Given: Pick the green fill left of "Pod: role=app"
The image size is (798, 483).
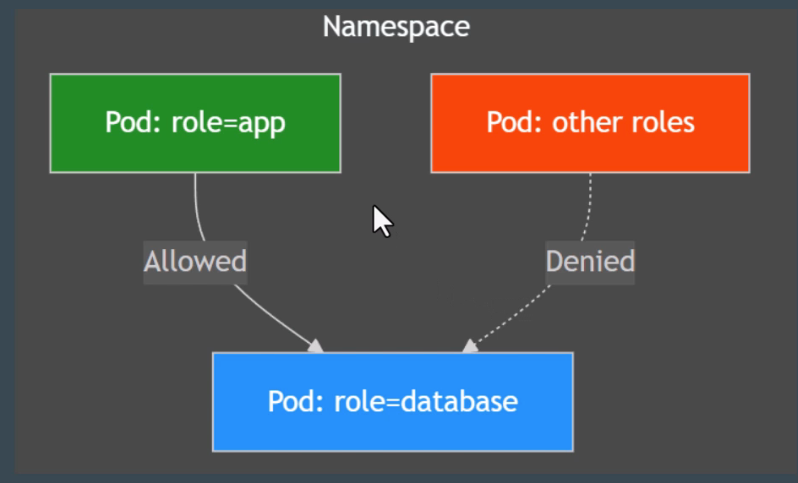Looking at the screenshot, I should (77, 122).
